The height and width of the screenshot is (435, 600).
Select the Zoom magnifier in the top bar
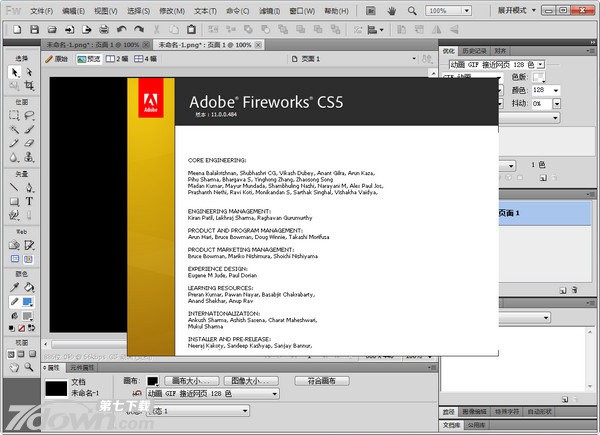tap(410, 10)
